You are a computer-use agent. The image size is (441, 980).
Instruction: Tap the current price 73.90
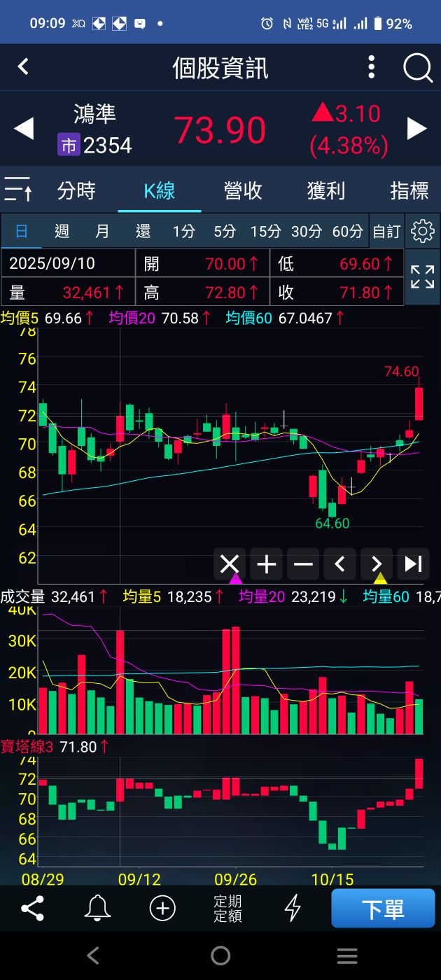click(220, 130)
